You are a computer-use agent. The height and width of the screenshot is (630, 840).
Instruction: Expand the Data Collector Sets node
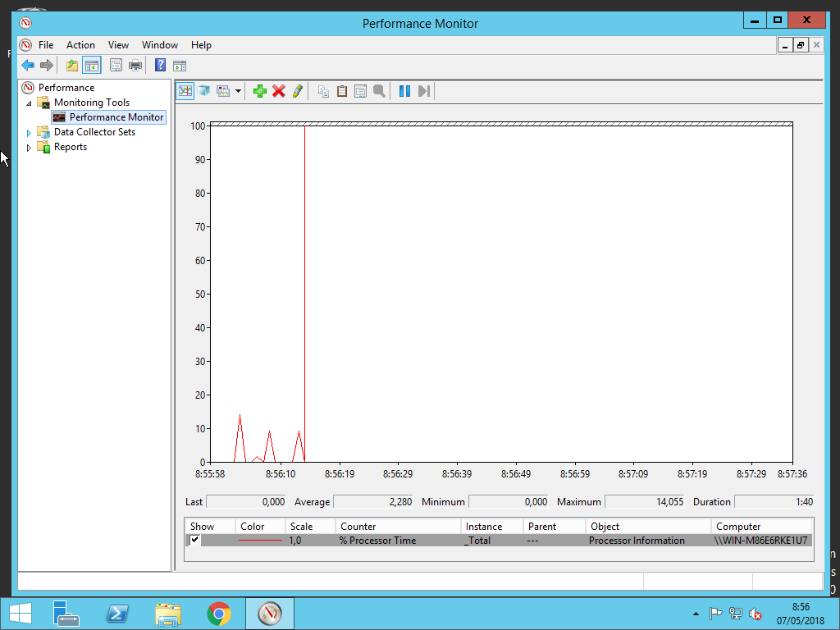30,131
